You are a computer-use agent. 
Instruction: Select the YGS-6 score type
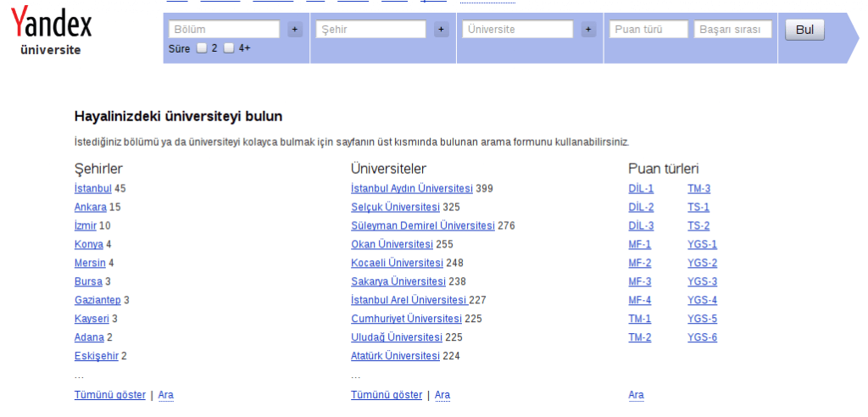click(x=703, y=336)
